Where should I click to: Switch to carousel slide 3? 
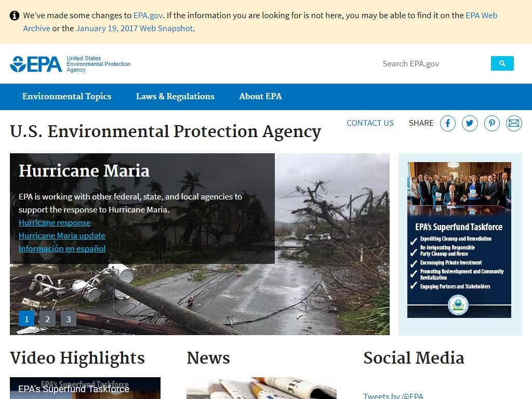(69, 318)
